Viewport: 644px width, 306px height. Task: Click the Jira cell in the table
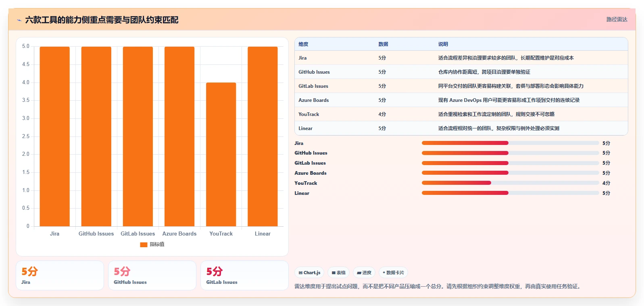(x=302, y=58)
